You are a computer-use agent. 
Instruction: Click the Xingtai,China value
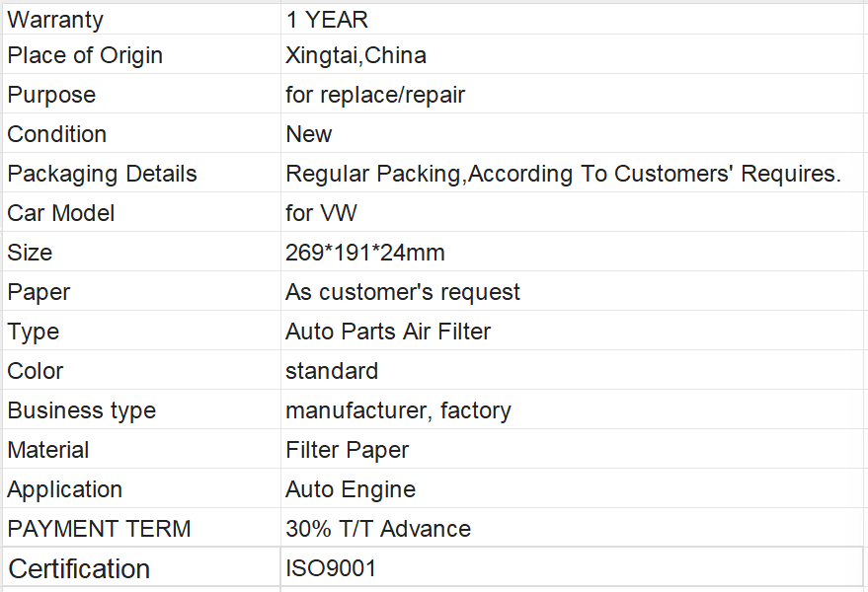coord(355,55)
